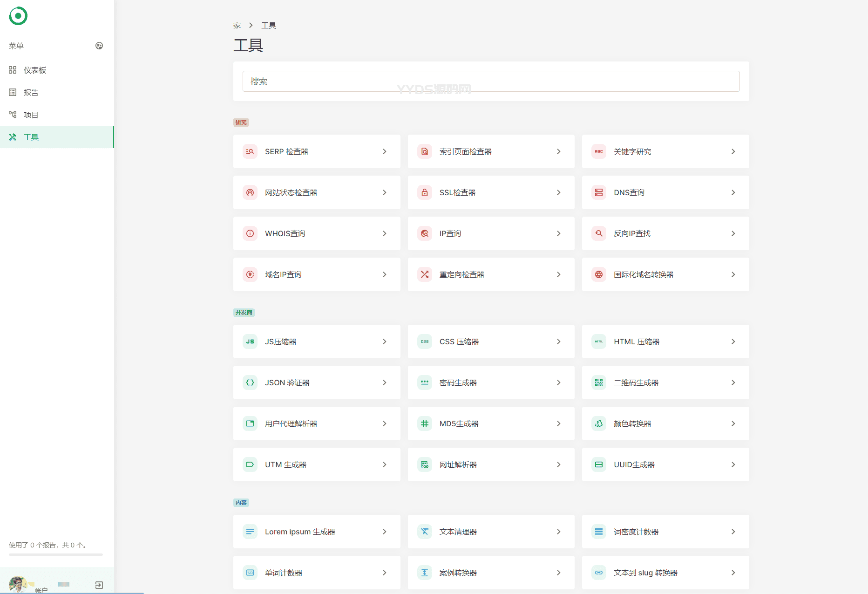
Task: Click the 使用了 0 个报告 usage text
Action: point(48,545)
